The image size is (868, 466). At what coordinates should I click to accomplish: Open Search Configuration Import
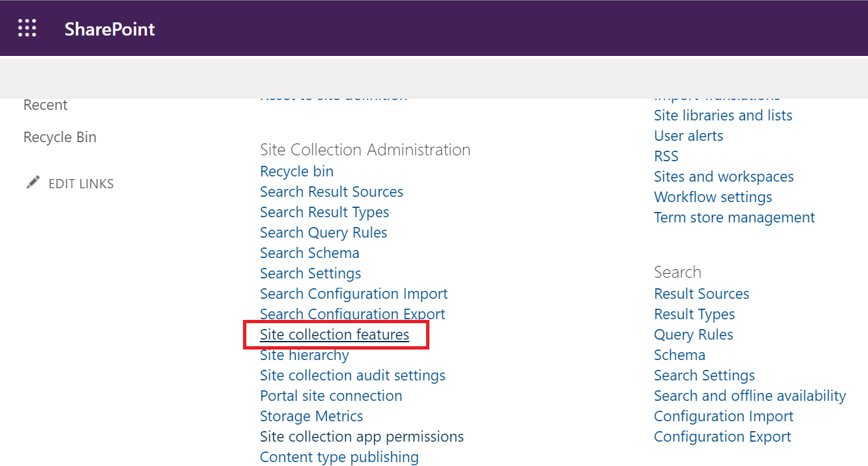354,294
